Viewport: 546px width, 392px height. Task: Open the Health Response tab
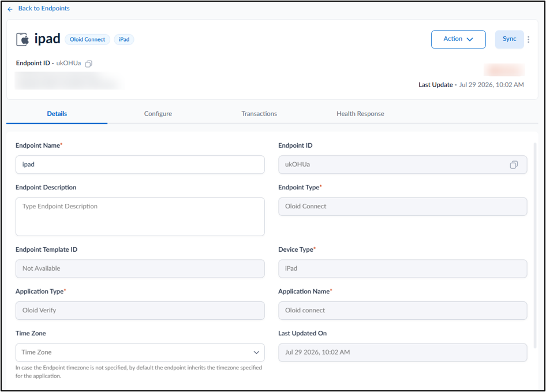(x=360, y=114)
